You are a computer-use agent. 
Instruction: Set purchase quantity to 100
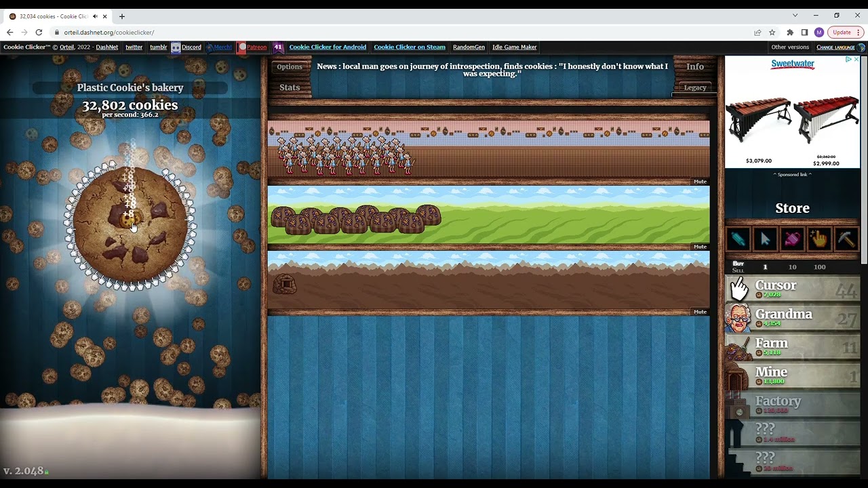[820, 267]
